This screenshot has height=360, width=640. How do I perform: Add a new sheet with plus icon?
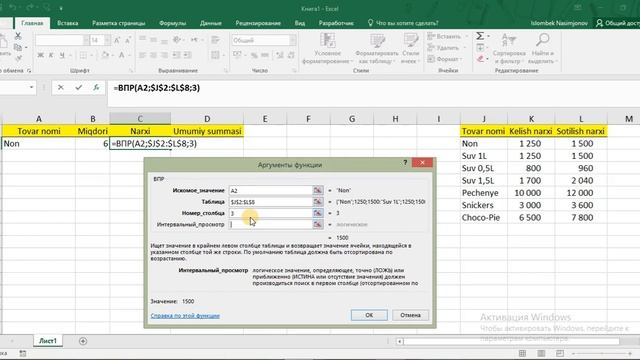pos(83,341)
